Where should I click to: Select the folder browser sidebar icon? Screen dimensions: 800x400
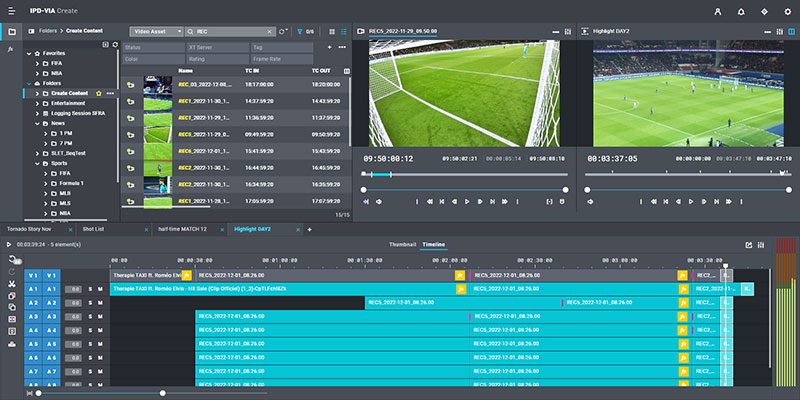11,32
